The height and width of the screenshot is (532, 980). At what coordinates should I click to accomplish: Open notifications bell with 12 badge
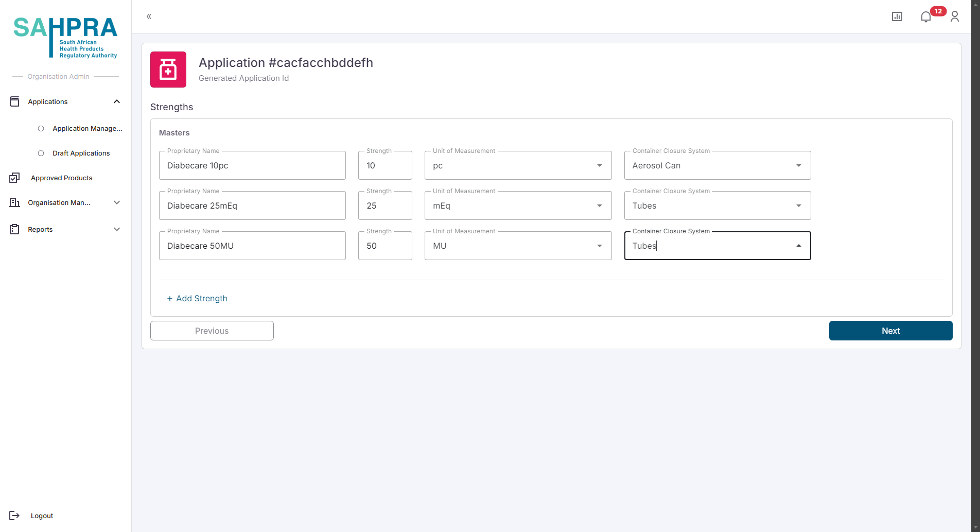tap(926, 16)
